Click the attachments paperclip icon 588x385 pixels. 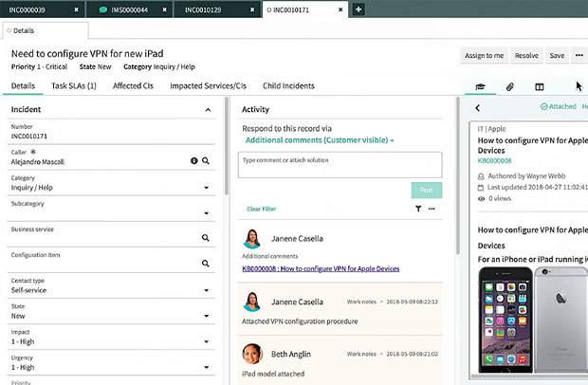(x=509, y=86)
